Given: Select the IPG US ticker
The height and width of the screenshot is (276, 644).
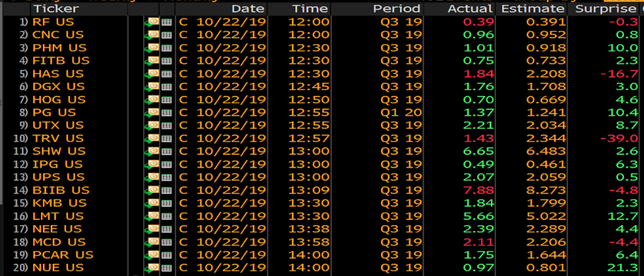Looking at the screenshot, I should (x=57, y=164).
